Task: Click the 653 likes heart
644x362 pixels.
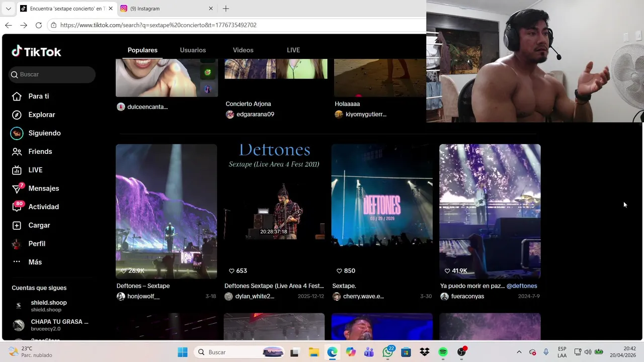Action: point(231,271)
